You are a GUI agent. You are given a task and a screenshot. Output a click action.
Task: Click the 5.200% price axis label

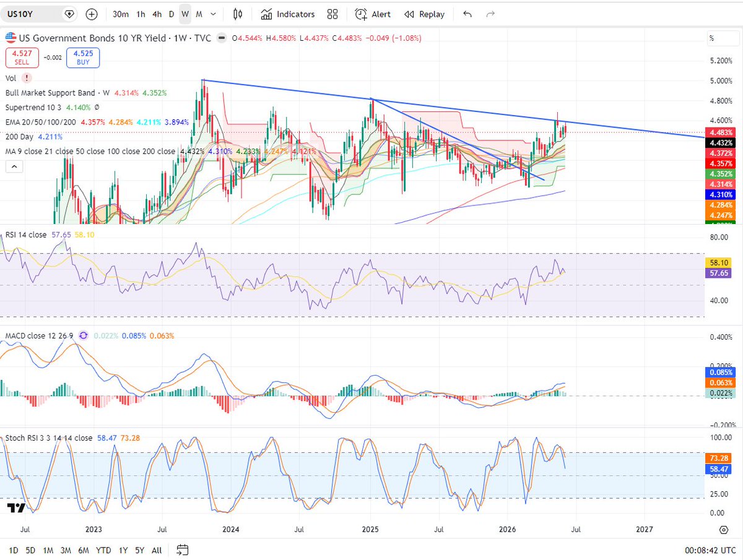click(721, 61)
